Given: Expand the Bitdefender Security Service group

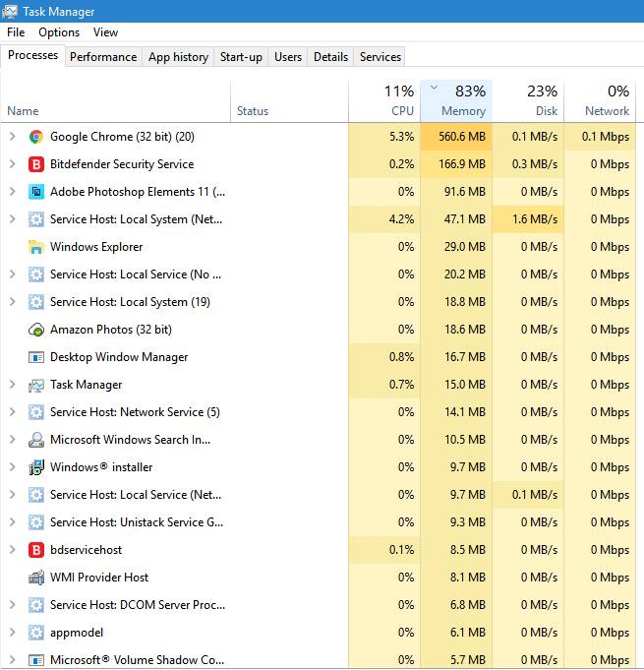Looking at the screenshot, I should [13, 164].
